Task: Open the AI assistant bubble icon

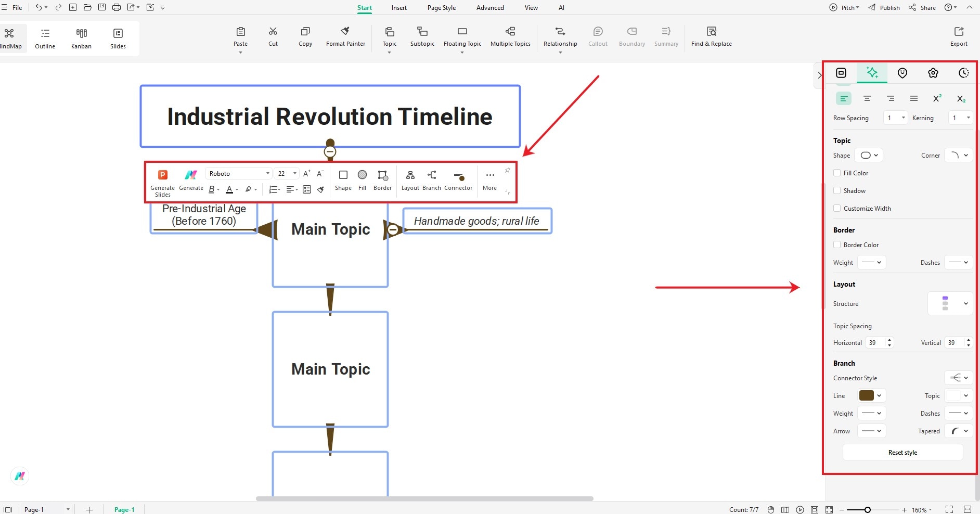Action: [20, 476]
